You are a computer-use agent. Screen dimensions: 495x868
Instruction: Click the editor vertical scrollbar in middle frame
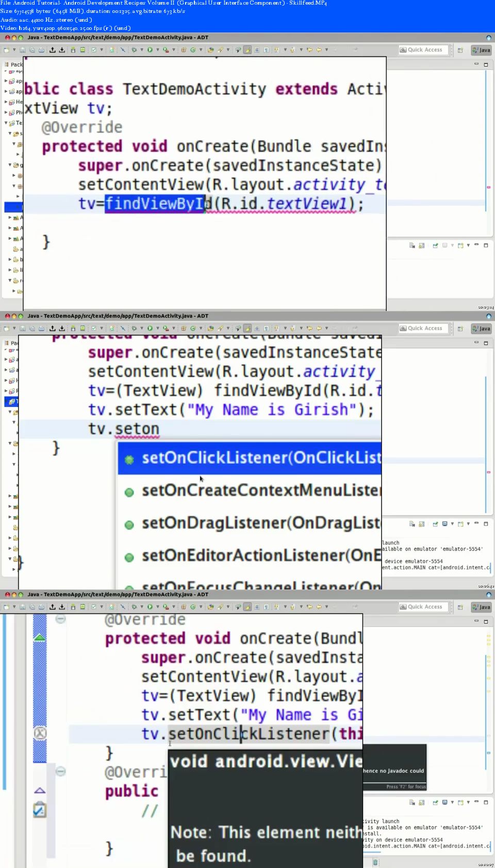click(486, 445)
